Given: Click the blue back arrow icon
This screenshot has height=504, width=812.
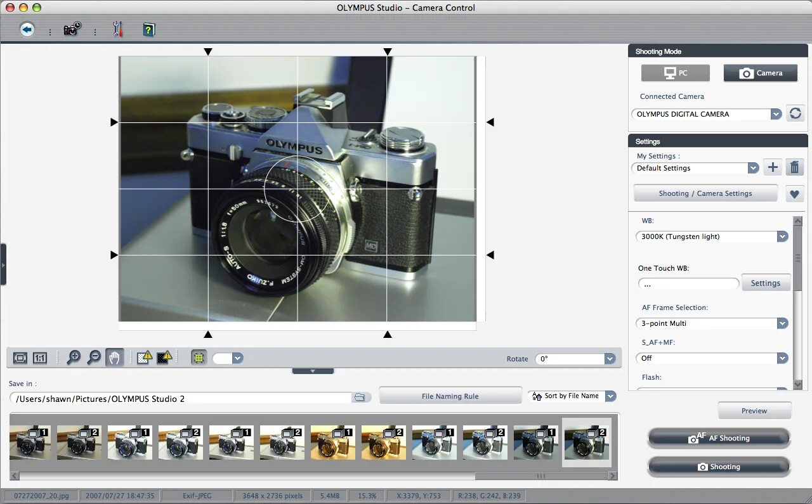Looking at the screenshot, I should 27,29.
